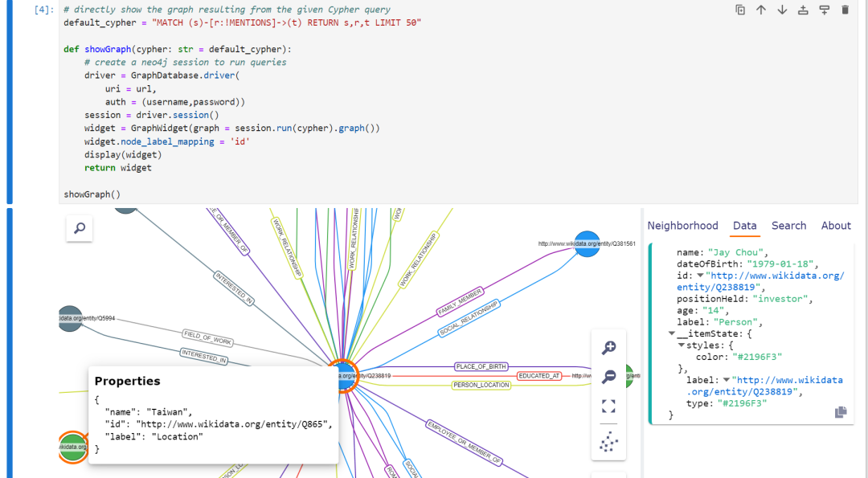The height and width of the screenshot is (478, 868).
Task: Open the Search tab
Action: tap(788, 226)
